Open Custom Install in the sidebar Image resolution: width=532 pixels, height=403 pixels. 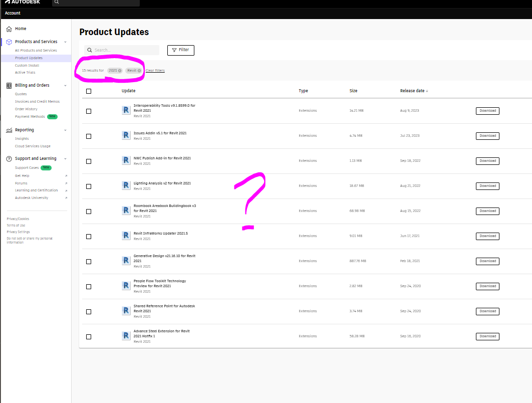(x=27, y=66)
